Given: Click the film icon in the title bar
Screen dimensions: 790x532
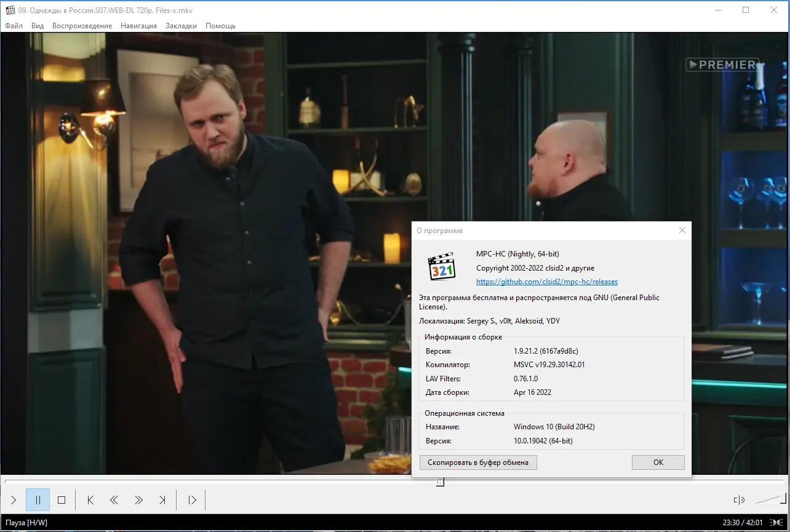Looking at the screenshot, I should coord(9,10).
